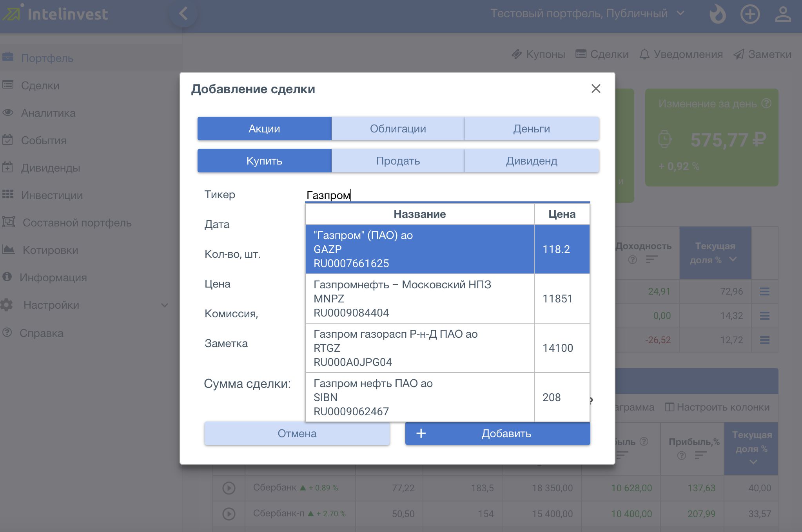Click sort icon under Прибыль,% header
The image size is (802, 532).
[700, 455]
